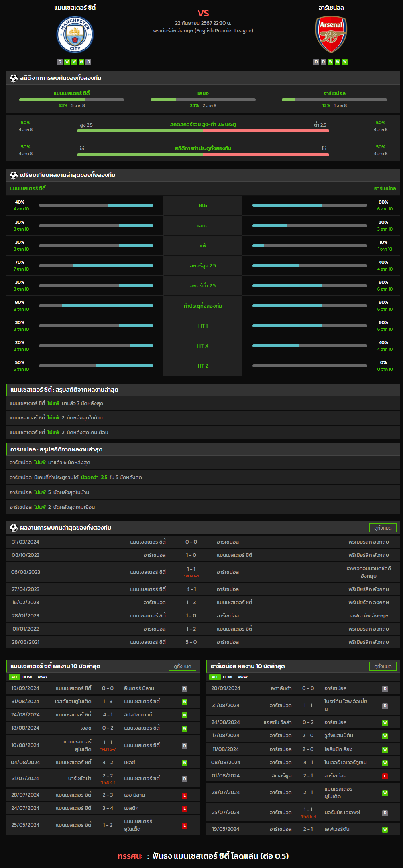This screenshot has height=868, width=403.
Task: Click the 01/01/2022 head-to-head match date
Action: (x=26, y=629)
